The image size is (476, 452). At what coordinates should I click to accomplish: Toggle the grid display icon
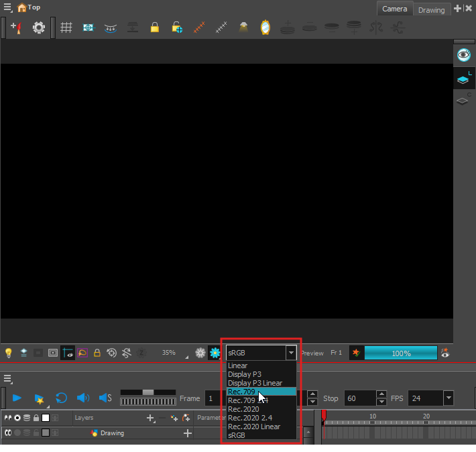66,28
